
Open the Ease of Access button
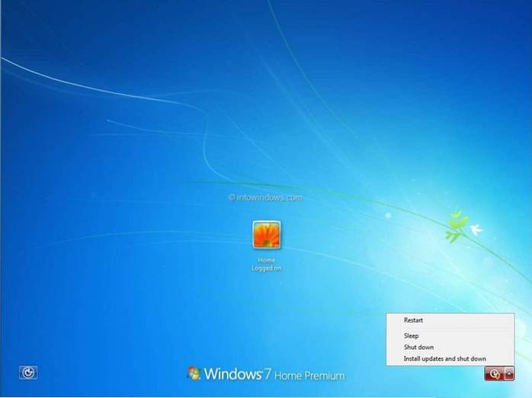(x=28, y=373)
